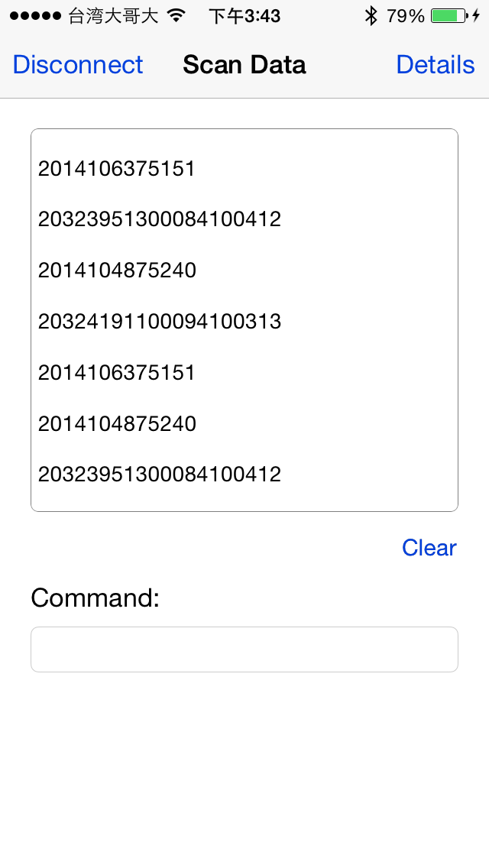This screenshot has width=489, height=868.
Task: Tap the status bar clock
Action: click(244, 16)
